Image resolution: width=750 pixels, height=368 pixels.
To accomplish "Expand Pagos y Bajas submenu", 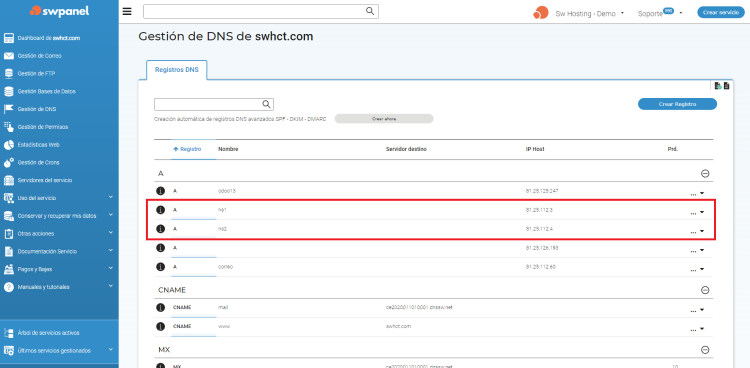I will [110, 268].
